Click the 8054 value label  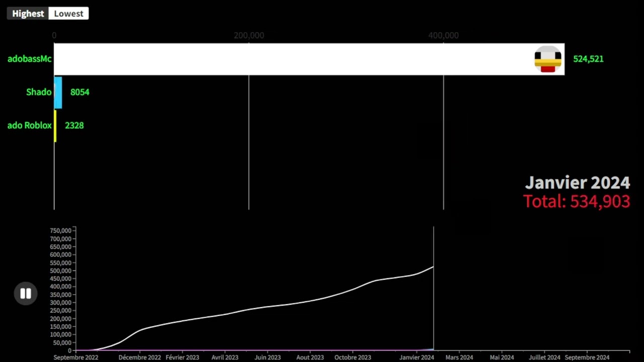pos(79,92)
